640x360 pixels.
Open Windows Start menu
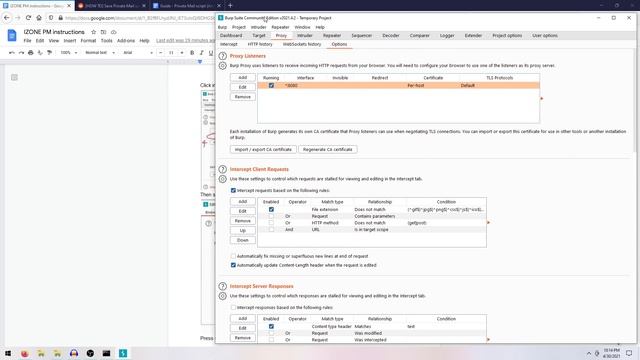(8, 353)
